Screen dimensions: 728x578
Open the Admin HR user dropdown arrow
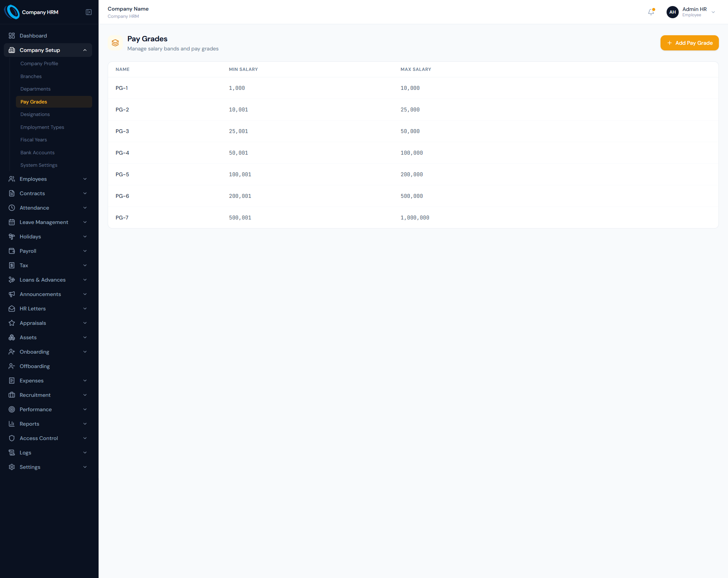pyautogui.click(x=713, y=12)
